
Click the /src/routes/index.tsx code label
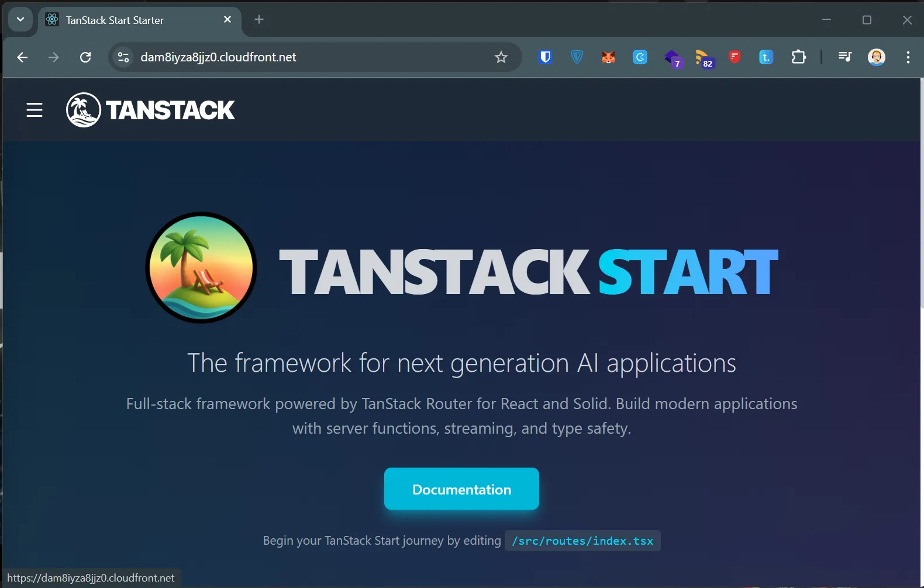point(582,541)
